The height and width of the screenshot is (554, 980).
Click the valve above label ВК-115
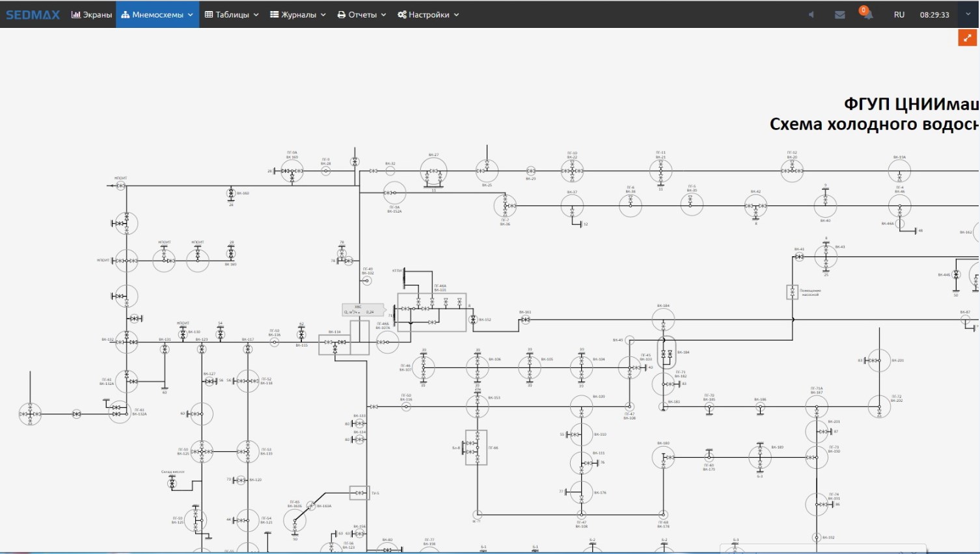pyautogui.click(x=301, y=335)
